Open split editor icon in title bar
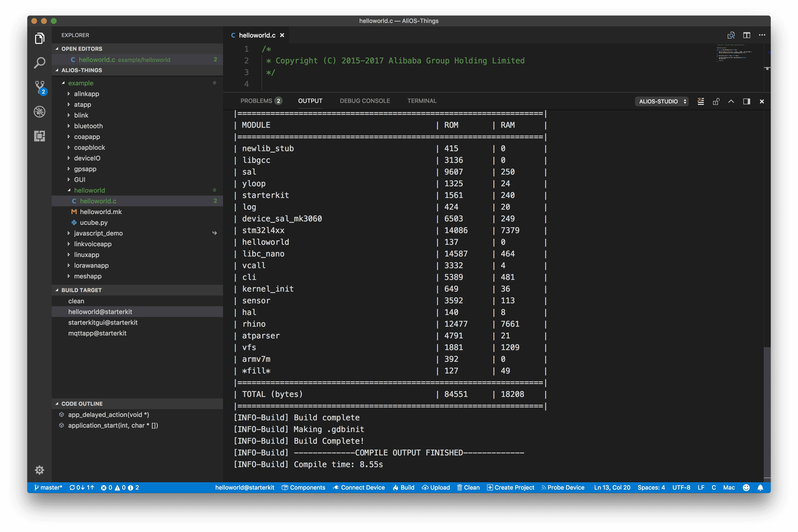798x532 pixels. pos(747,35)
